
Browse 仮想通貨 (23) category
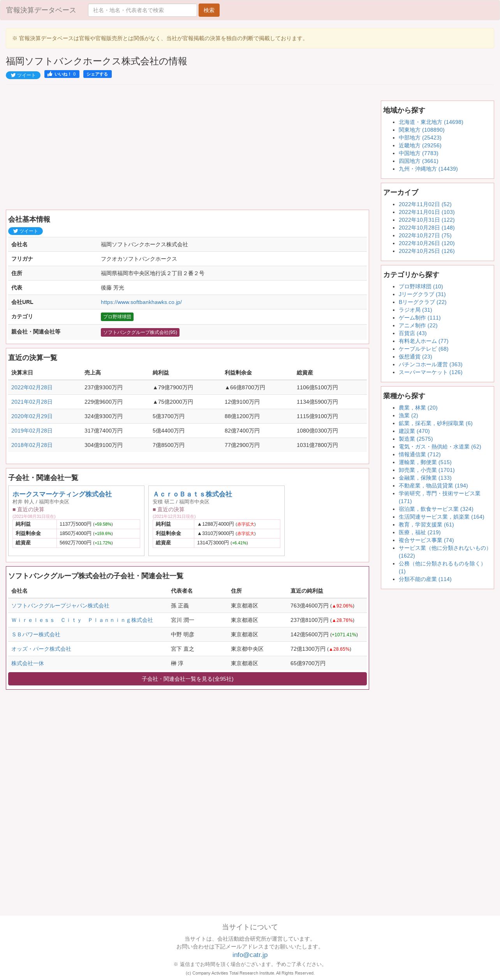(415, 357)
